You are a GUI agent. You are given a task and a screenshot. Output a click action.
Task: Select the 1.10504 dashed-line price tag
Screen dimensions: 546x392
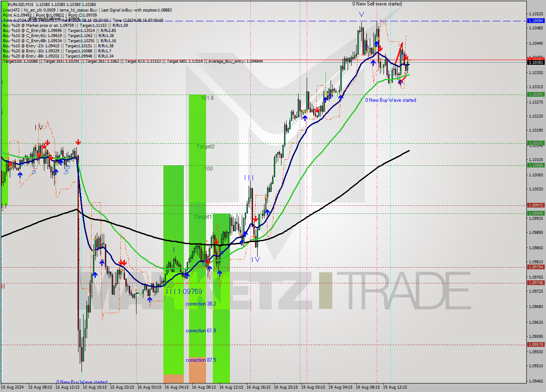pos(536,20)
